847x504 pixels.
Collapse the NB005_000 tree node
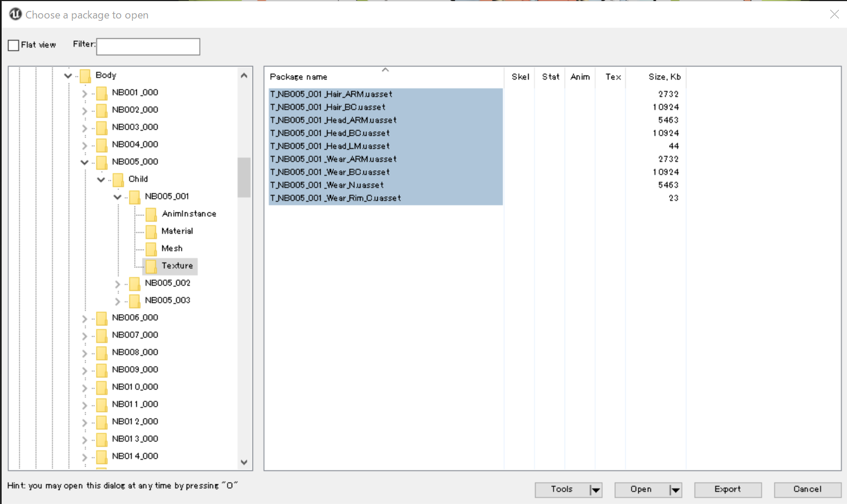pos(84,162)
